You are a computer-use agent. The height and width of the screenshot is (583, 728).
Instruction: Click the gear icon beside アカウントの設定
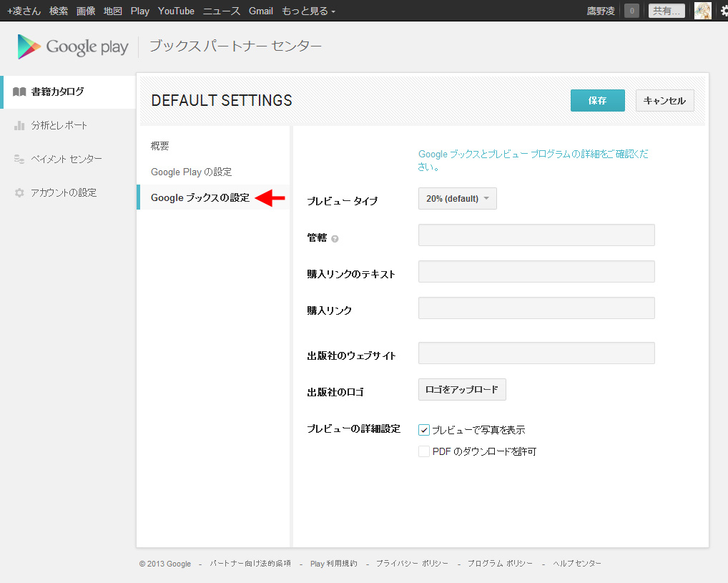[19, 192]
